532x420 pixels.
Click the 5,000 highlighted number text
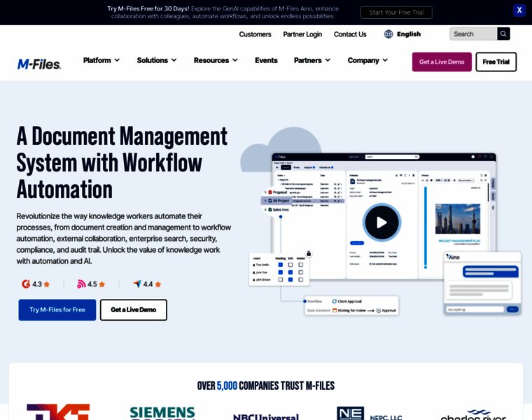(x=227, y=386)
